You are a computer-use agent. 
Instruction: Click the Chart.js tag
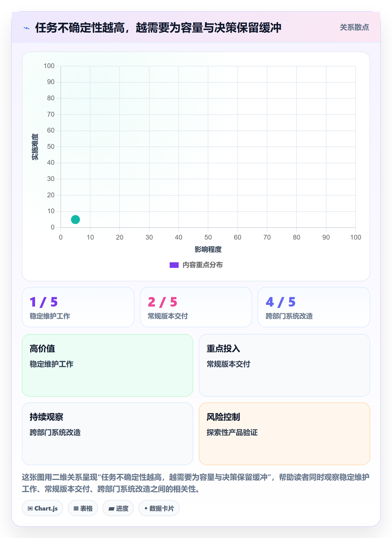[43, 508]
